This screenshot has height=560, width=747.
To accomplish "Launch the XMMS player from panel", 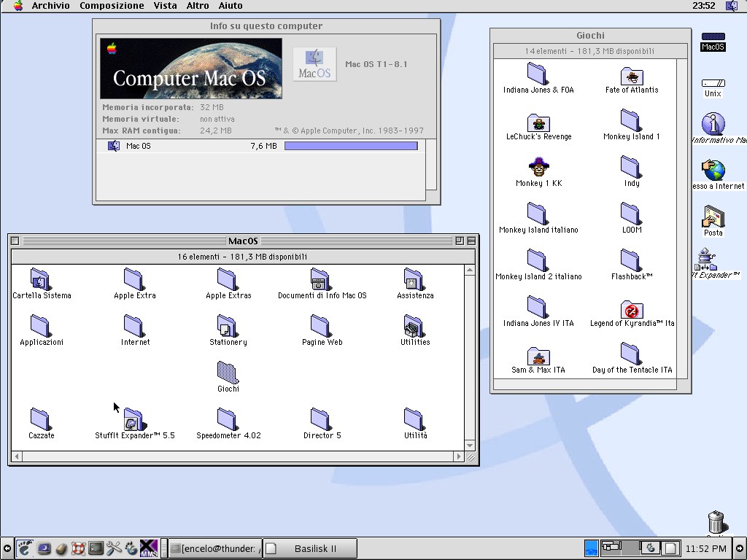I will [x=149, y=548].
